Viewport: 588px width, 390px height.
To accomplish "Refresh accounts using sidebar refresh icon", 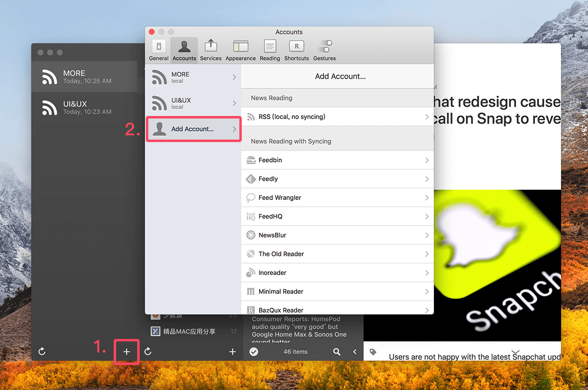I will (42, 351).
